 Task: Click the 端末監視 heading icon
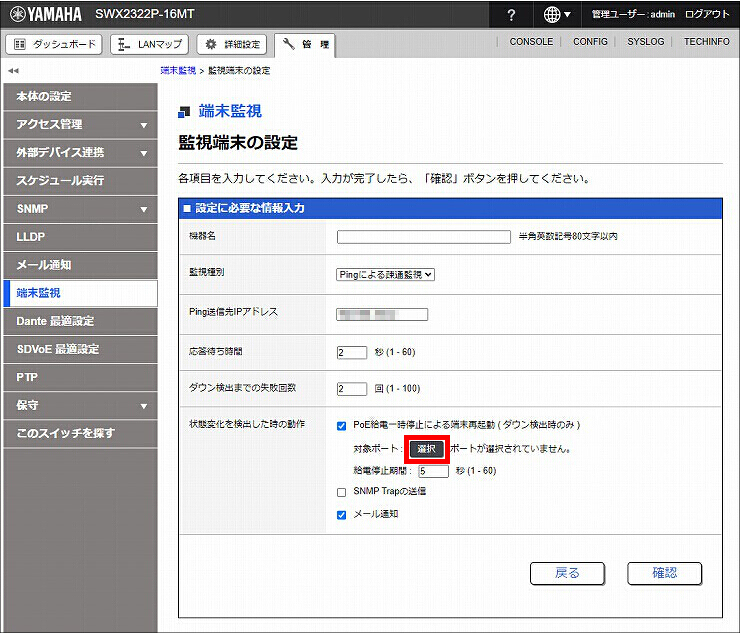184,112
